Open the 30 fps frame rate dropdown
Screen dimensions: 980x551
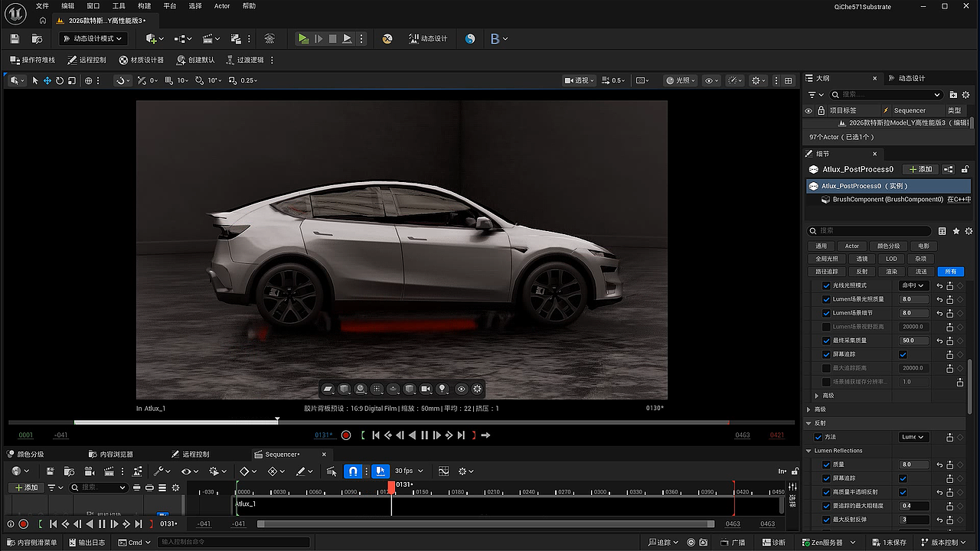tap(409, 471)
